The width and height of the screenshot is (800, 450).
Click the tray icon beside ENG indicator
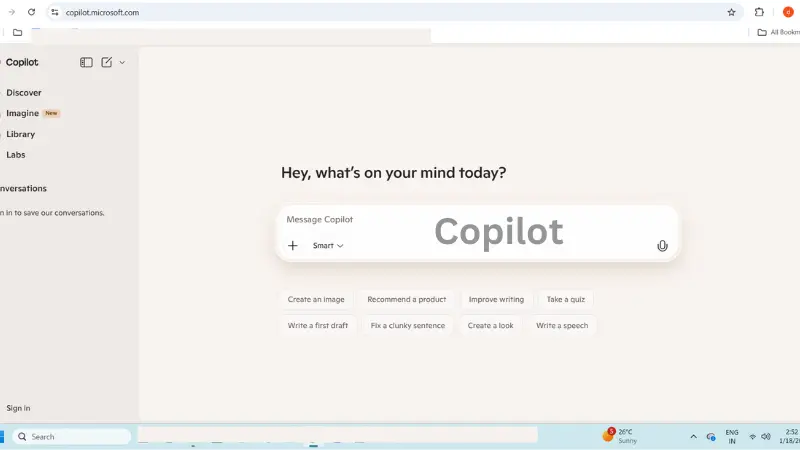(x=711, y=437)
